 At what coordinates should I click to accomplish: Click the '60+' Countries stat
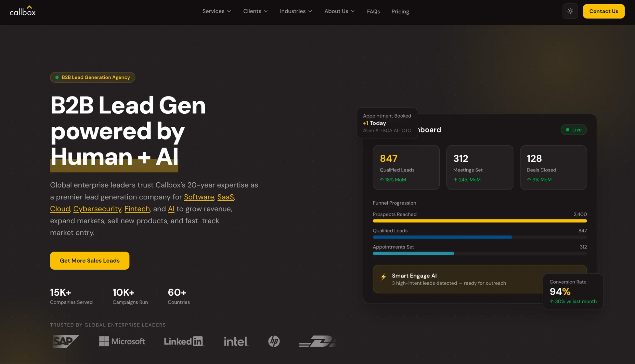[179, 296]
